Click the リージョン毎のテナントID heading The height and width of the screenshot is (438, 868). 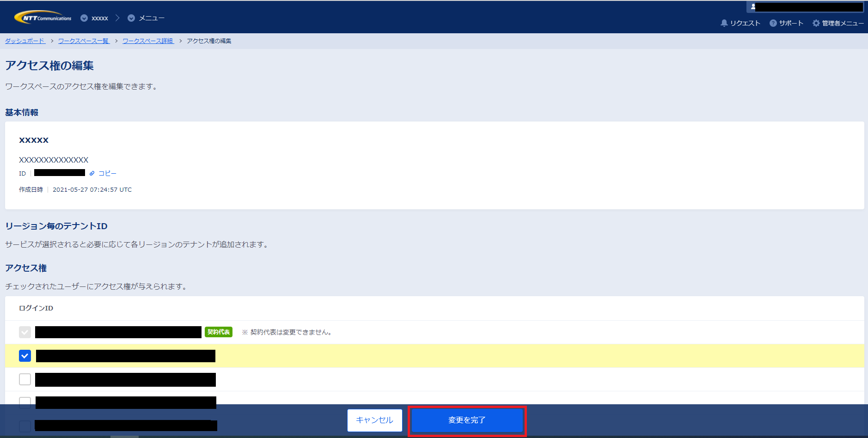click(x=56, y=226)
